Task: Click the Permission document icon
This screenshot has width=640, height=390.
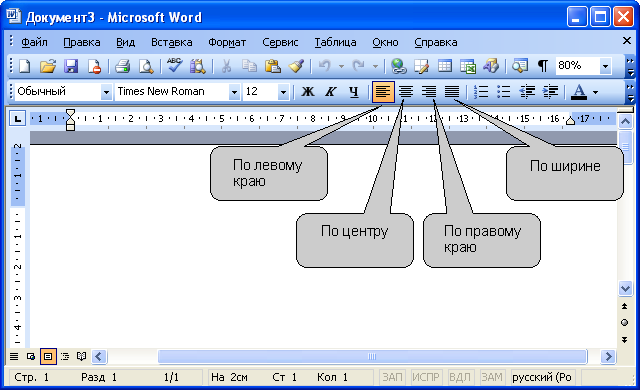Action: [x=95, y=66]
